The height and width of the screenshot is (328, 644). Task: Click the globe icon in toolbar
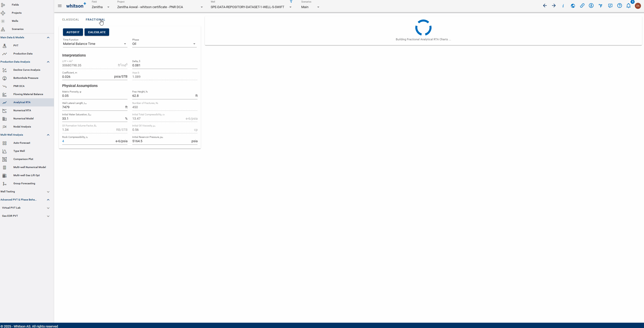coord(573,6)
